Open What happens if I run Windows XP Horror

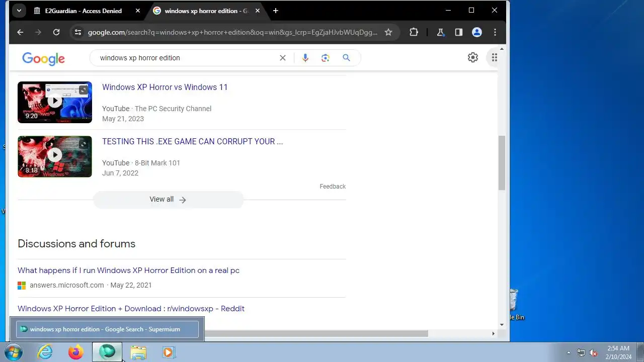pos(128,270)
